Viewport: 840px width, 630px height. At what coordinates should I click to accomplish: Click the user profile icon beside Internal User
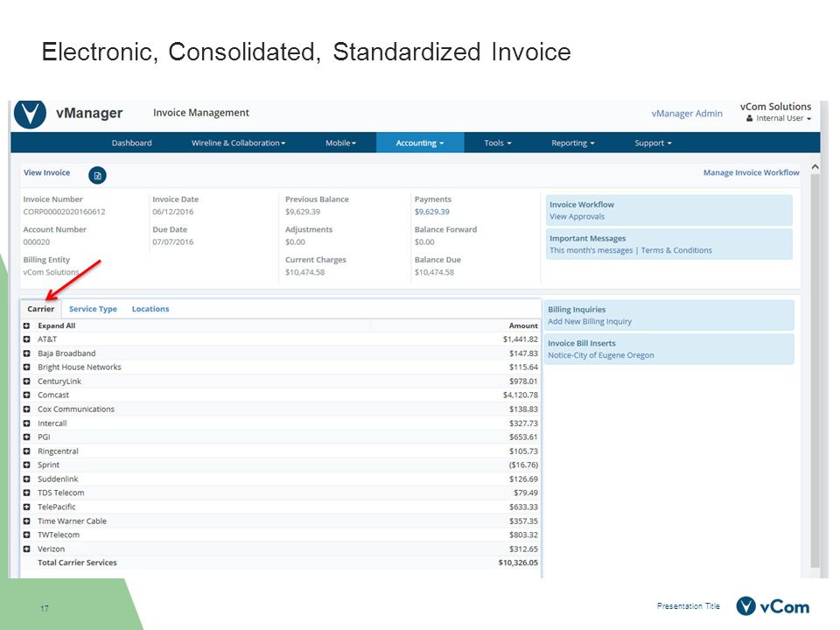750,118
